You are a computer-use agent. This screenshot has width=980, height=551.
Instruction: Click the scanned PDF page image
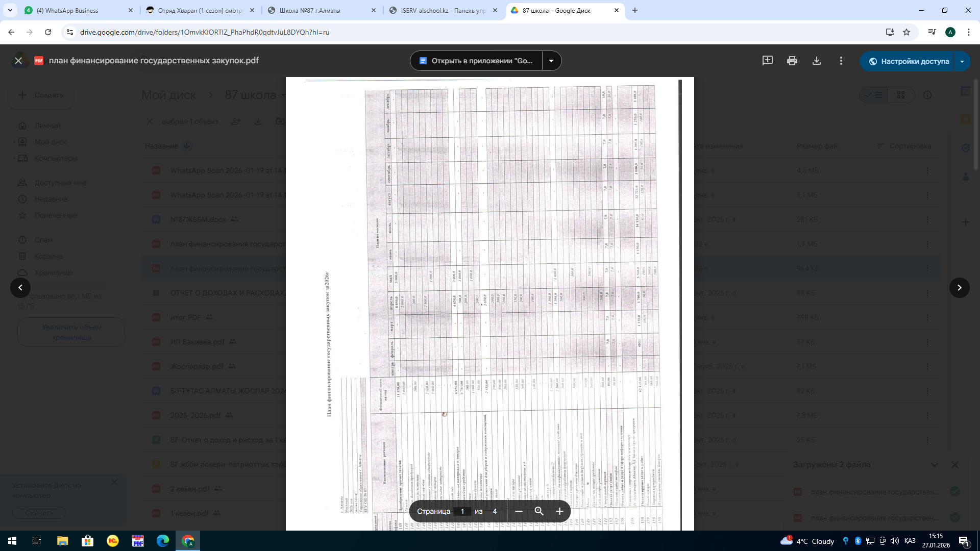pyautogui.click(x=490, y=304)
